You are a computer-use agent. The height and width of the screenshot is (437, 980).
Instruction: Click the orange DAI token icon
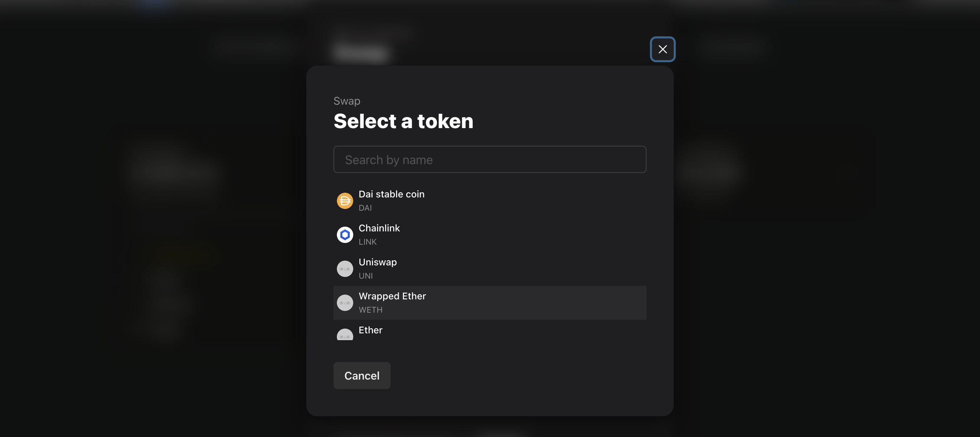[x=345, y=200]
